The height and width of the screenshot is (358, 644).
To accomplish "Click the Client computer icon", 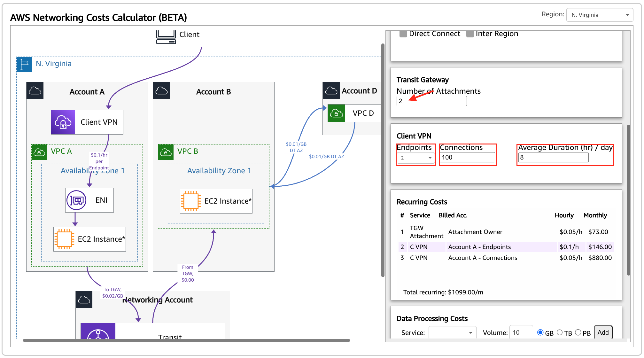I will coord(166,37).
